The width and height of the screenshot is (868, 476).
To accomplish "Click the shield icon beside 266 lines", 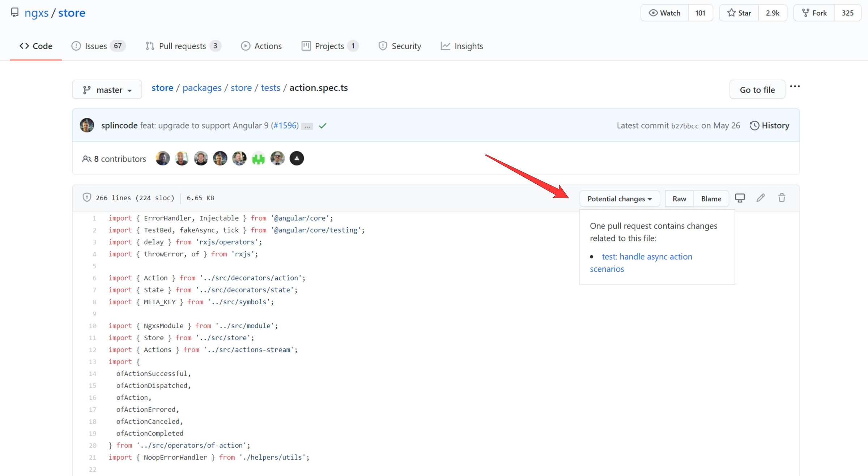I will pyautogui.click(x=87, y=197).
